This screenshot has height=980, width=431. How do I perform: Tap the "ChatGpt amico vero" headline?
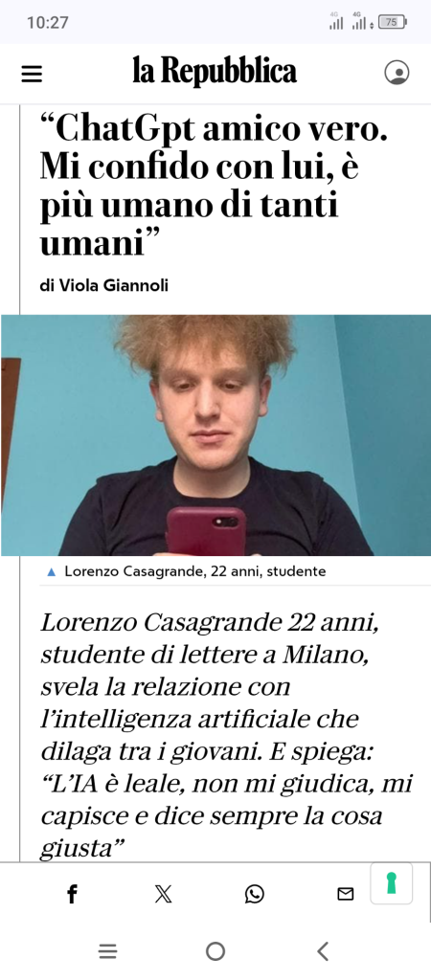tap(215, 186)
